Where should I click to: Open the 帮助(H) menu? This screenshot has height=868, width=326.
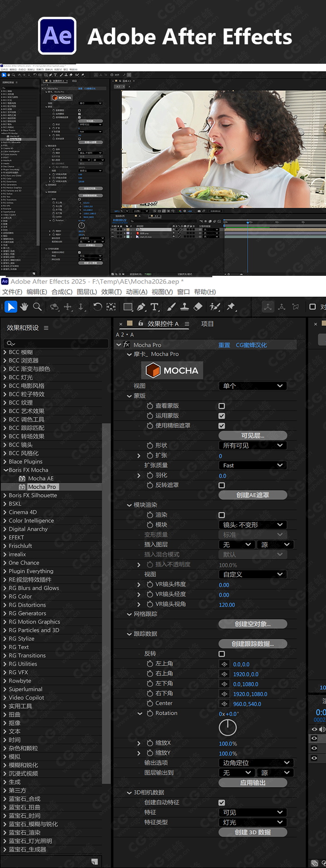pyautogui.click(x=205, y=292)
